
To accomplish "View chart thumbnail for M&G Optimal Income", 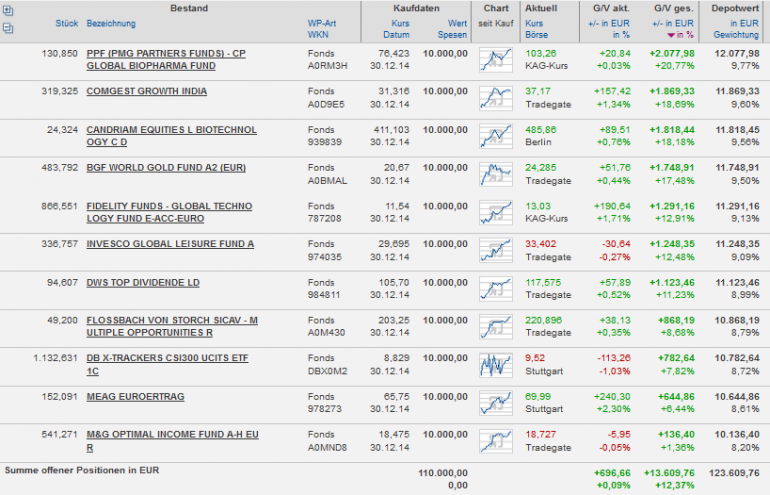I will [x=495, y=441].
